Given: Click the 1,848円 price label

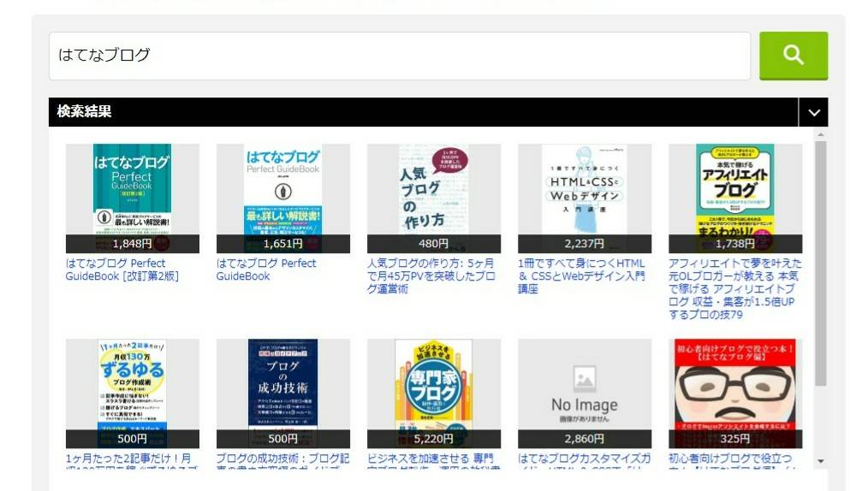Looking at the screenshot, I should coord(133,244).
